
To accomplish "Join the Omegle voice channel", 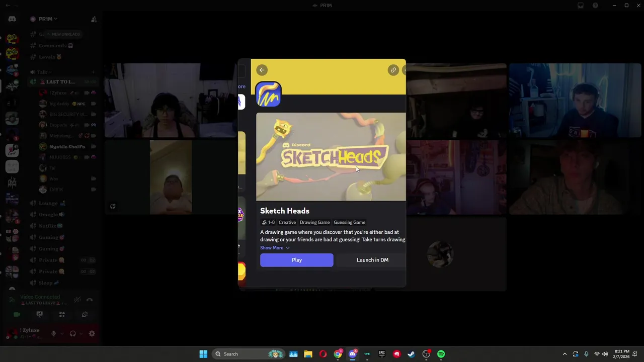I will [x=48, y=215].
